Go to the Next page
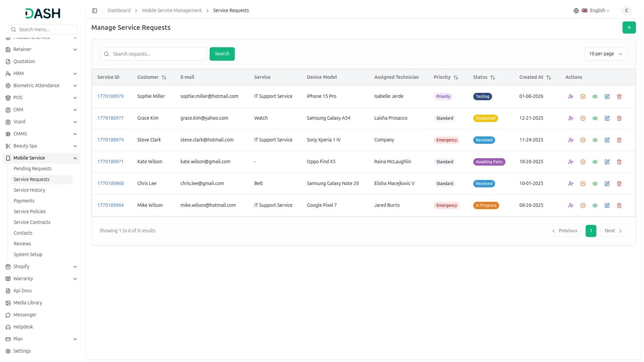The height and width of the screenshot is (362, 644). click(x=613, y=231)
